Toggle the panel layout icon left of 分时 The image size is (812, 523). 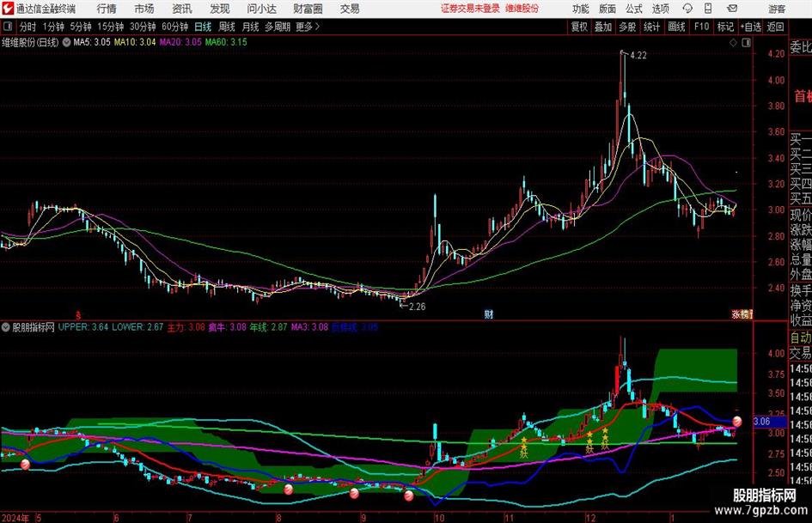coord(8,27)
